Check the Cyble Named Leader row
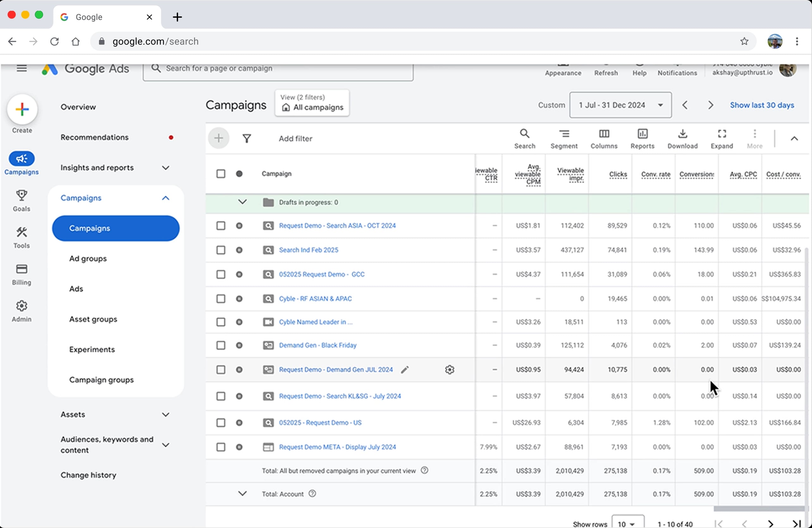This screenshot has height=528, width=812. pos(221,322)
